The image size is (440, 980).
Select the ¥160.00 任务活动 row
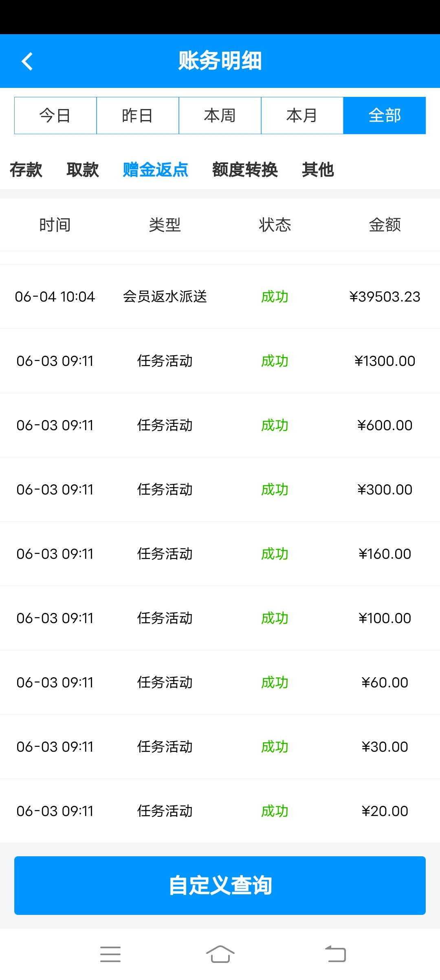coord(220,554)
